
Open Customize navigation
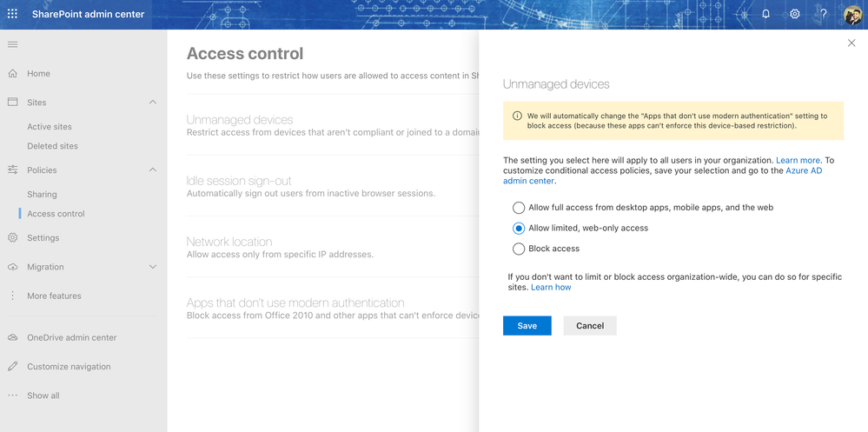tap(69, 367)
